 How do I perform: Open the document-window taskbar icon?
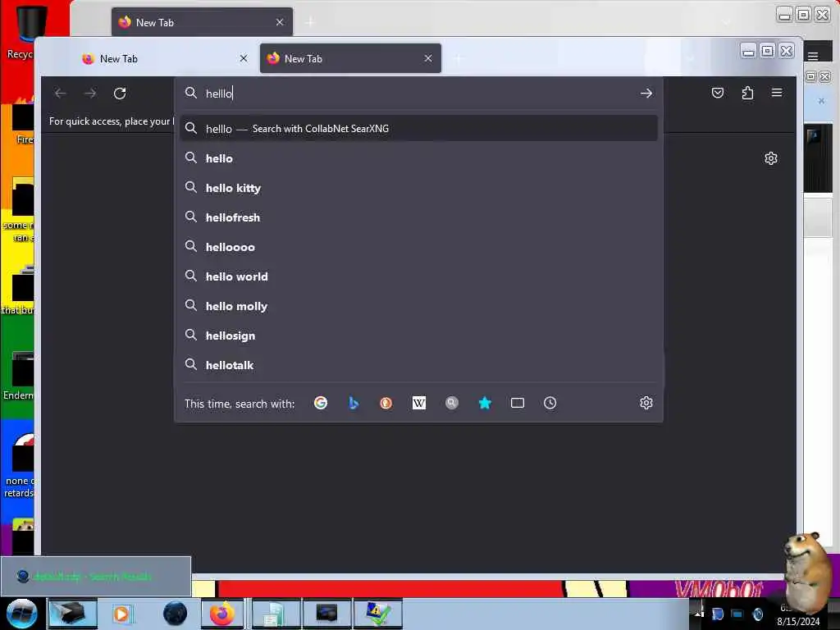276,614
